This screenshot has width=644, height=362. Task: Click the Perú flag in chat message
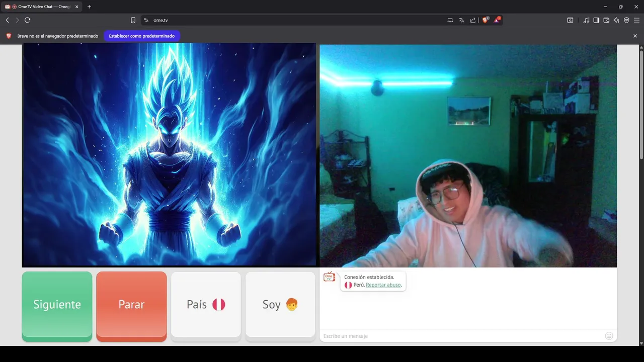348,285
